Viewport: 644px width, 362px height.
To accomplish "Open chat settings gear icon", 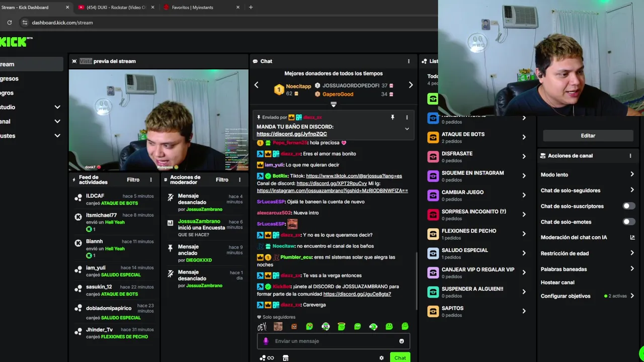I will 381,358.
